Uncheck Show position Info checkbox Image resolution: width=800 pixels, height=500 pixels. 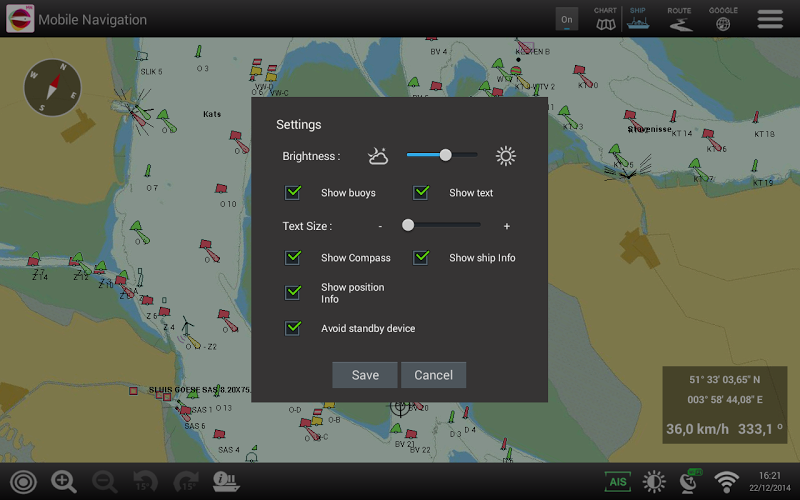tap(293, 292)
